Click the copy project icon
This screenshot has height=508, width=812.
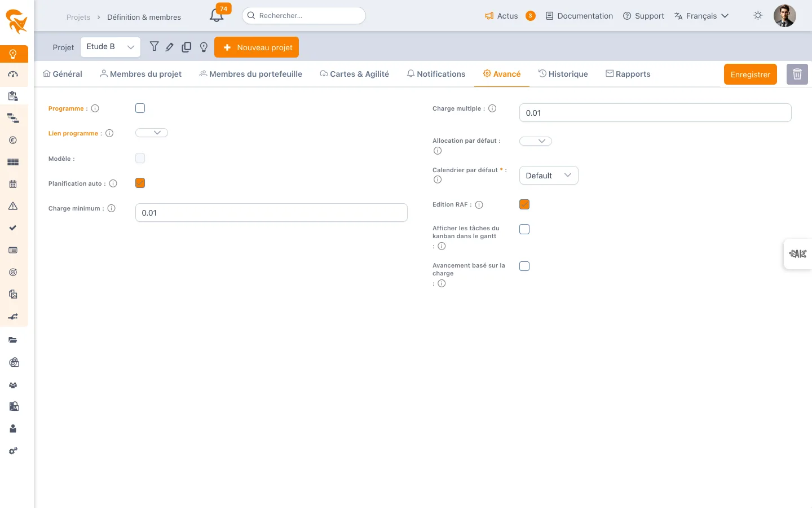click(187, 47)
